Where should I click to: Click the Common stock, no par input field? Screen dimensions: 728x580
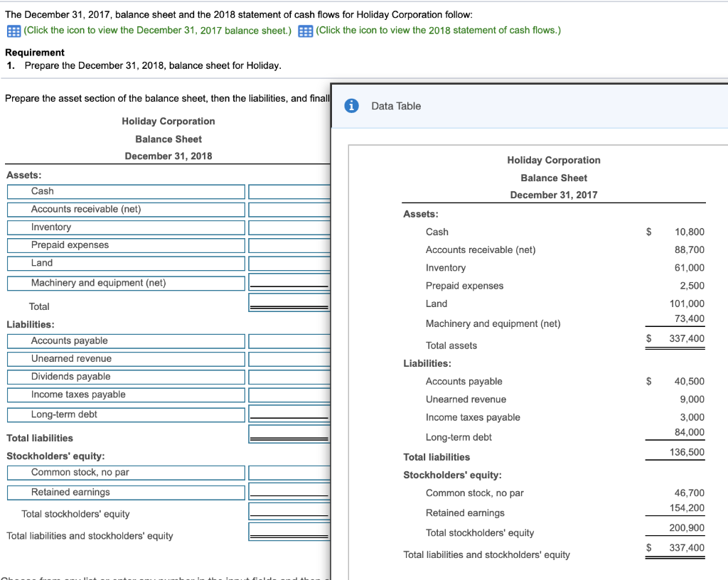click(289, 472)
